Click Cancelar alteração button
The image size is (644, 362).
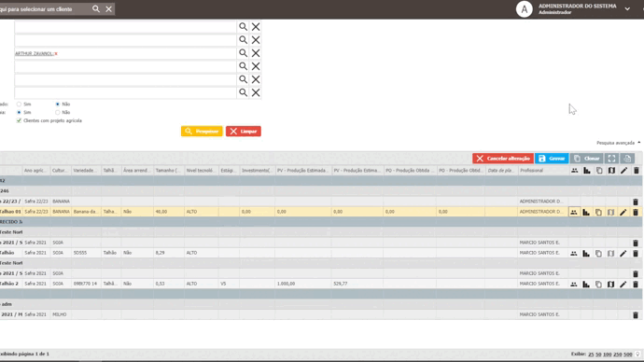point(503,159)
